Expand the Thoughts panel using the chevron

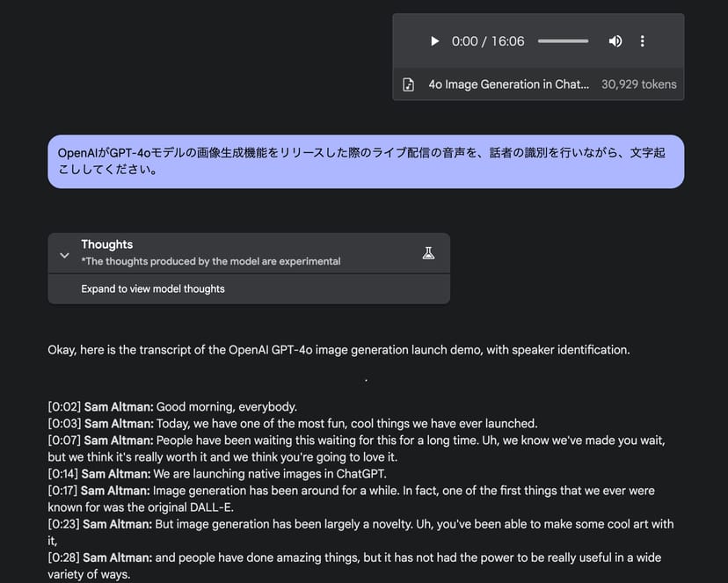pos(64,255)
